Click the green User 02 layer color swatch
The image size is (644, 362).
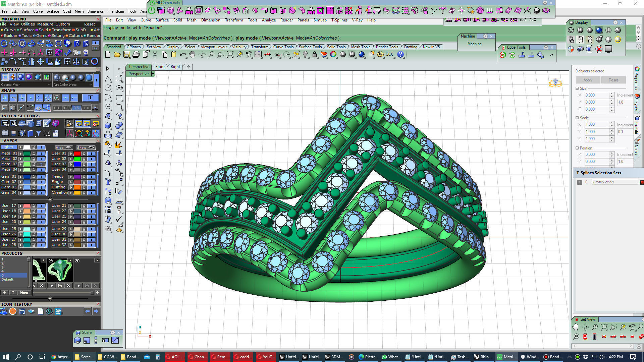click(x=77, y=159)
